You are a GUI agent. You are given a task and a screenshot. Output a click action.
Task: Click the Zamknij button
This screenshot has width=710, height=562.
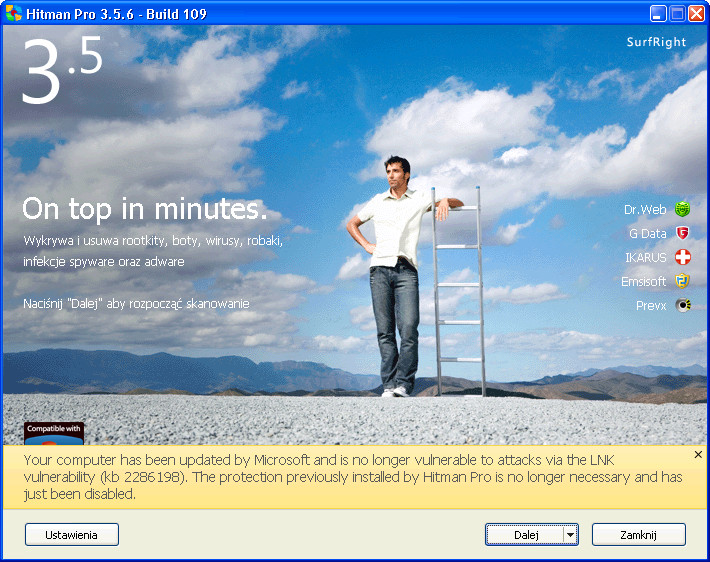[638, 535]
